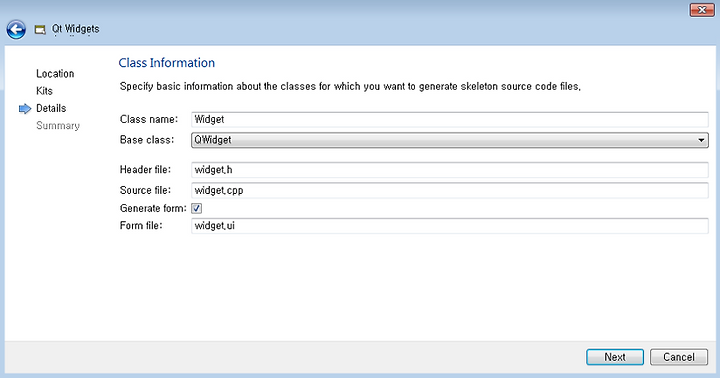Click the 'Generate form:' label

click(153, 209)
